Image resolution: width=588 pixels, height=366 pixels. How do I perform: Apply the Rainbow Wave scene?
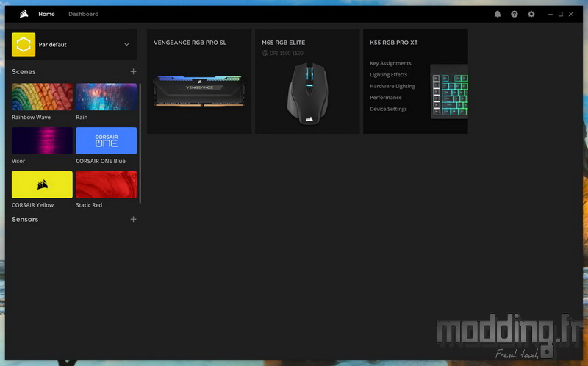[x=42, y=97]
